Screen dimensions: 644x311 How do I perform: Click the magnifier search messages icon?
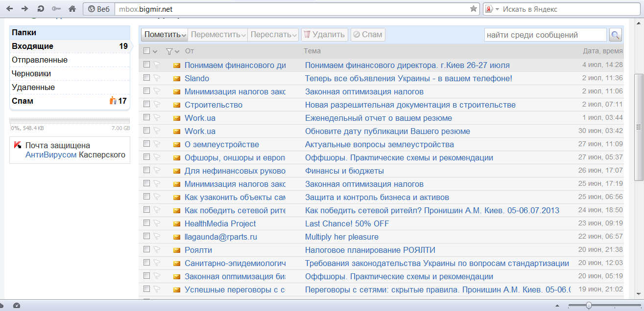615,35
